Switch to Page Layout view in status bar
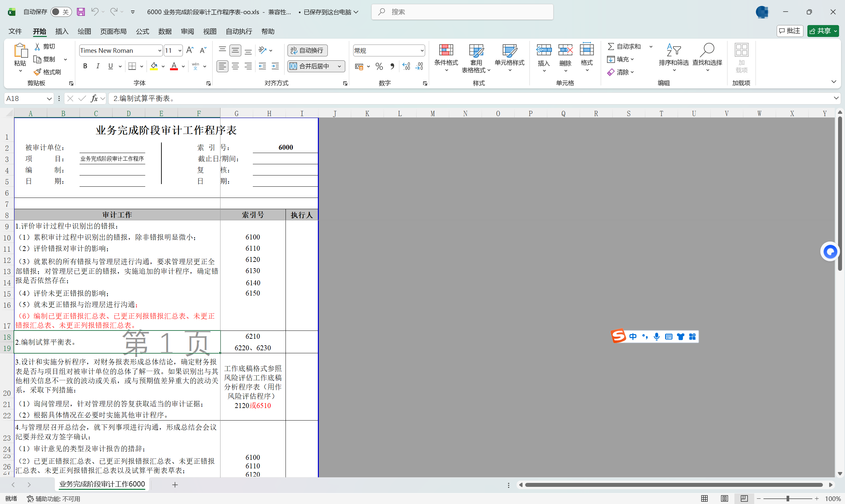This screenshot has width=845, height=504. pyautogui.click(x=725, y=498)
